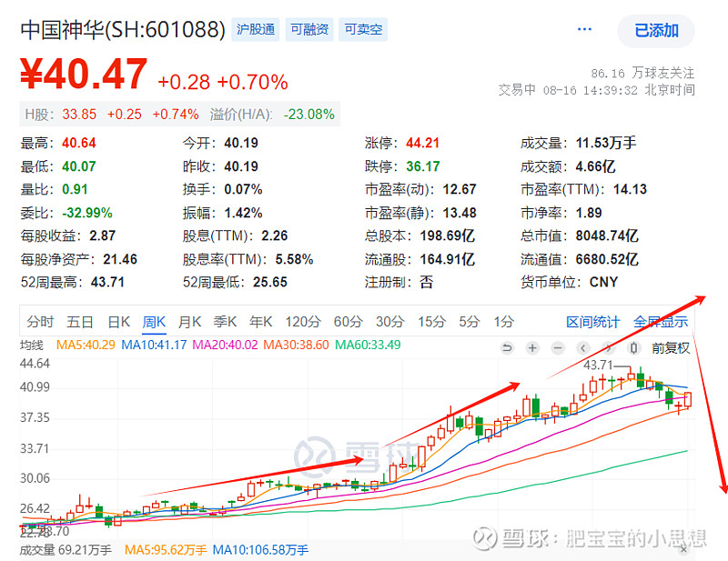The image size is (728, 561).
Task: Switch to the 120分 chart tab
Action: [x=303, y=322]
